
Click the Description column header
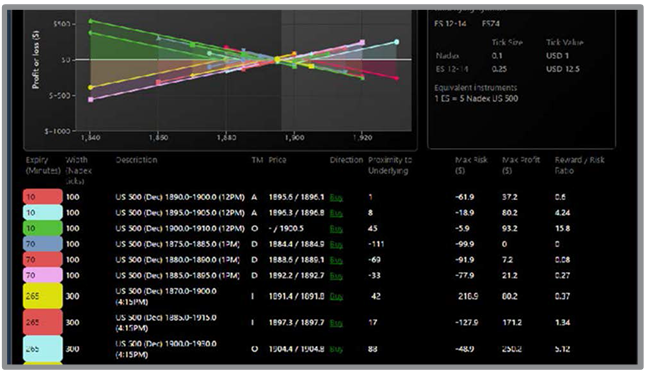pyautogui.click(x=136, y=160)
